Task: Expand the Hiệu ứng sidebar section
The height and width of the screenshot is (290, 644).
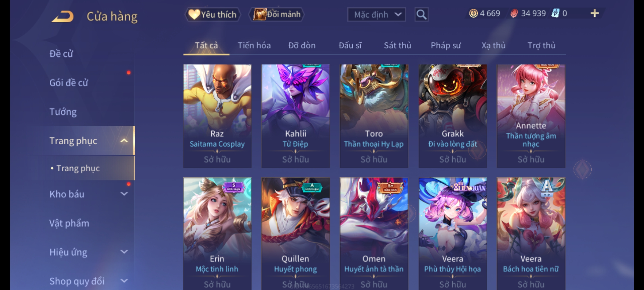Action: click(x=124, y=252)
